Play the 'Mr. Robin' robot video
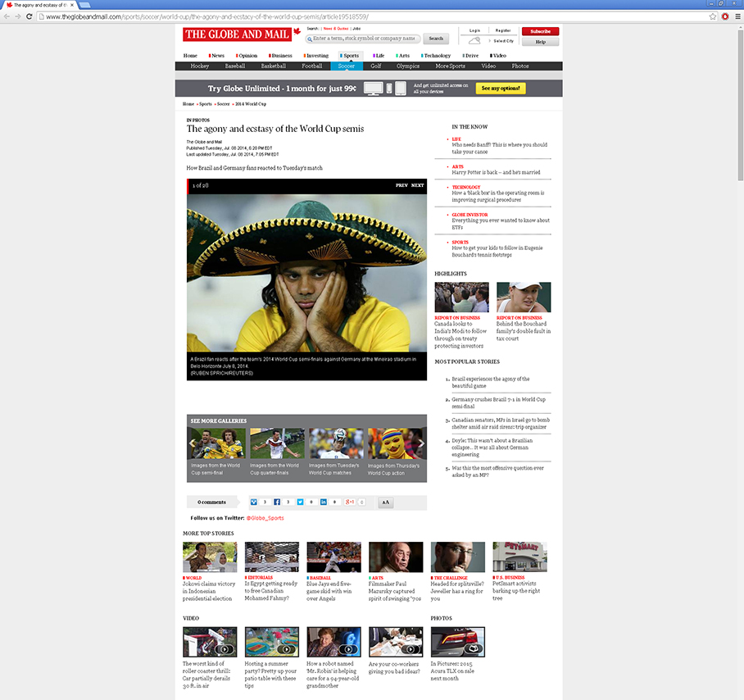Image resolution: width=744 pixels, height=700 pixels. point(333,642)
